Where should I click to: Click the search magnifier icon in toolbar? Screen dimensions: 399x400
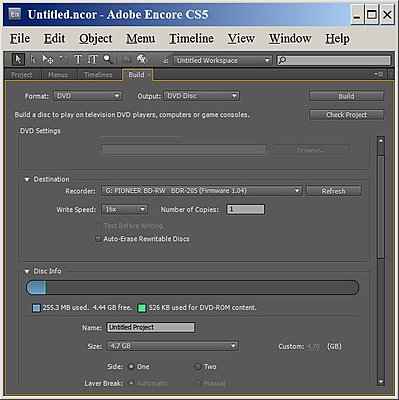282,60
